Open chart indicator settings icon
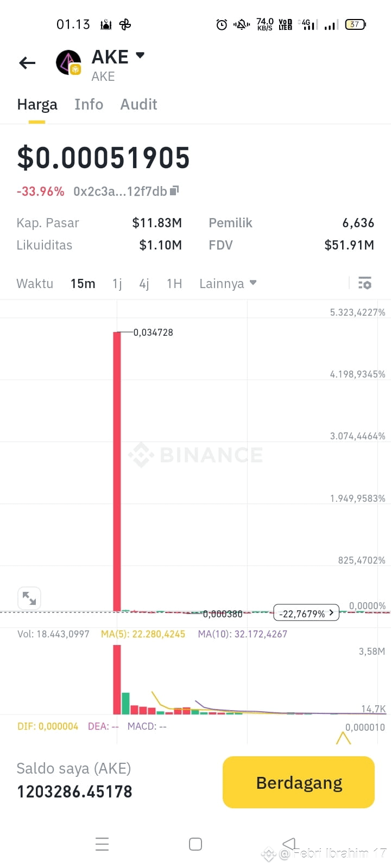The image size is (391, 868). coord(364,283)
